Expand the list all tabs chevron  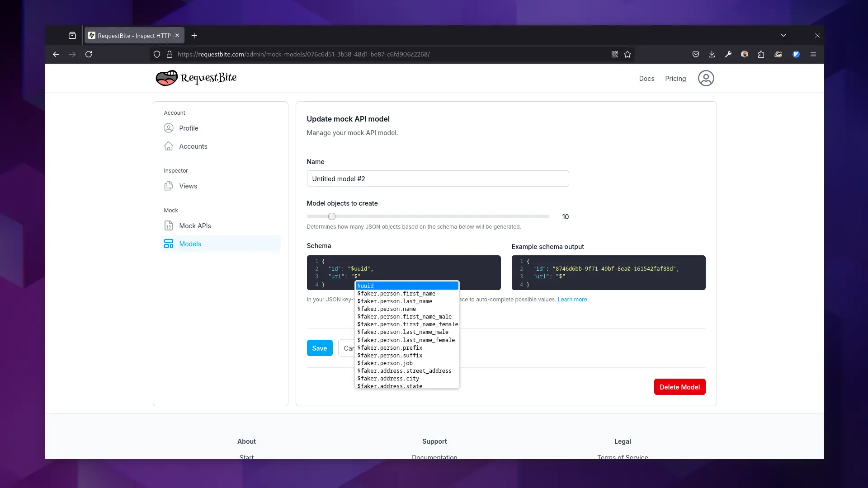coord(783,35)
